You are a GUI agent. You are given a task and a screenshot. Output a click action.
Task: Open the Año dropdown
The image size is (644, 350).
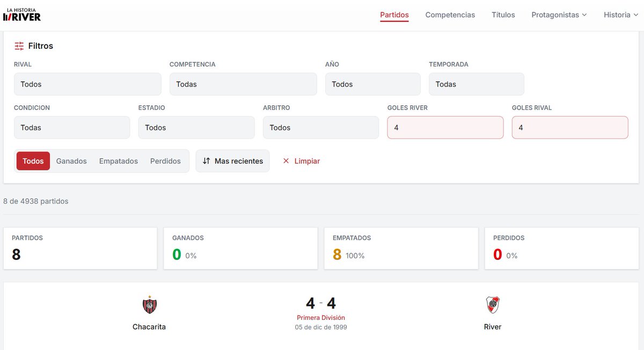coord(373,84)
